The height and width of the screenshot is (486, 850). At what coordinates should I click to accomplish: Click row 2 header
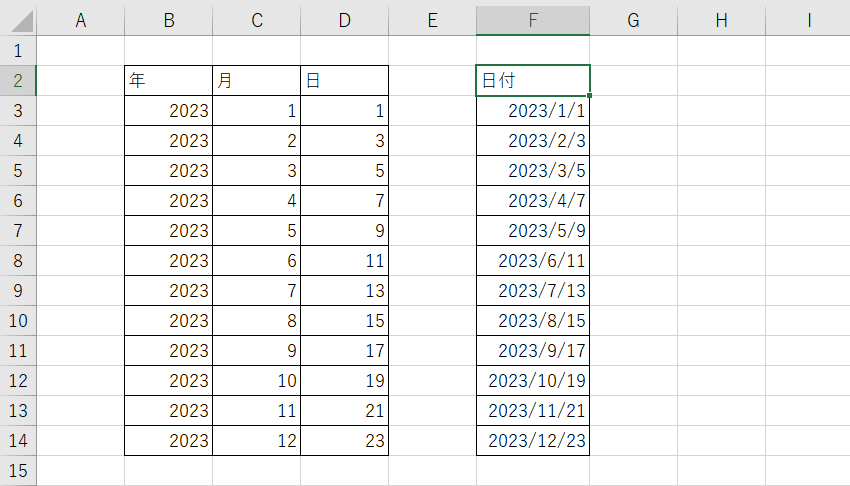18,81
